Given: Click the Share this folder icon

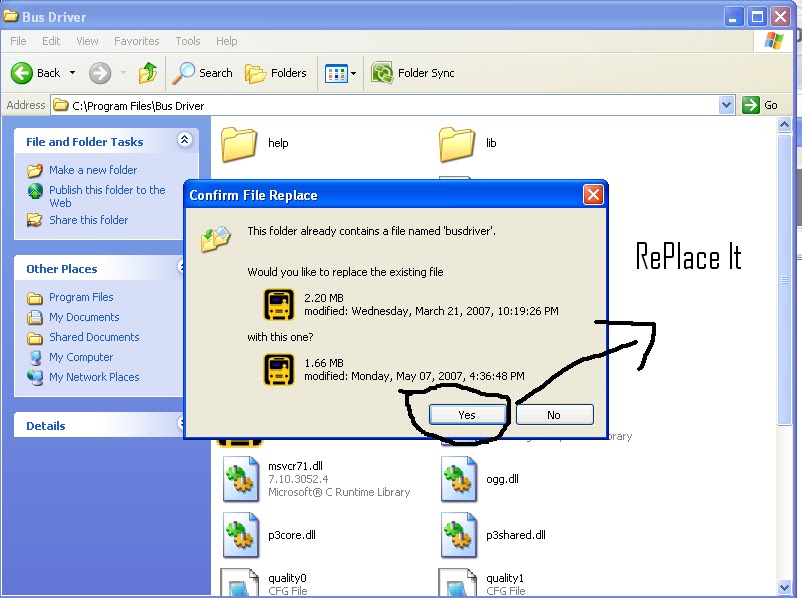Looking at the screenshot, I should click(x=35, y=220).
